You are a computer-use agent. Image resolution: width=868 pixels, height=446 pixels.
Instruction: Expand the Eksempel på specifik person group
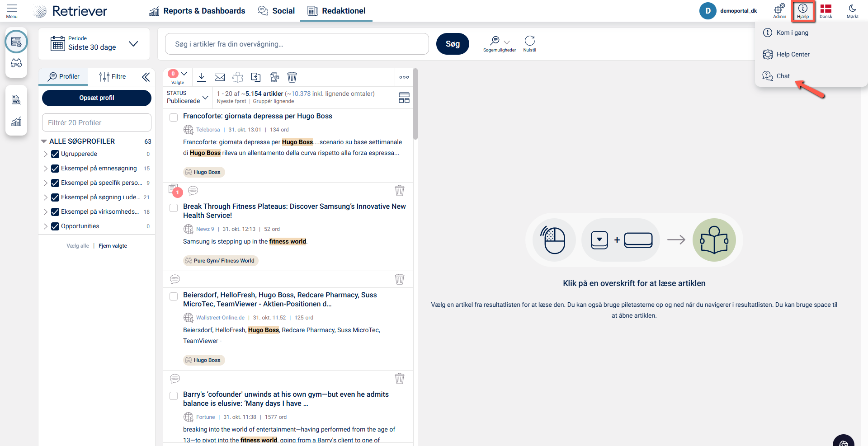coord(46,183)
